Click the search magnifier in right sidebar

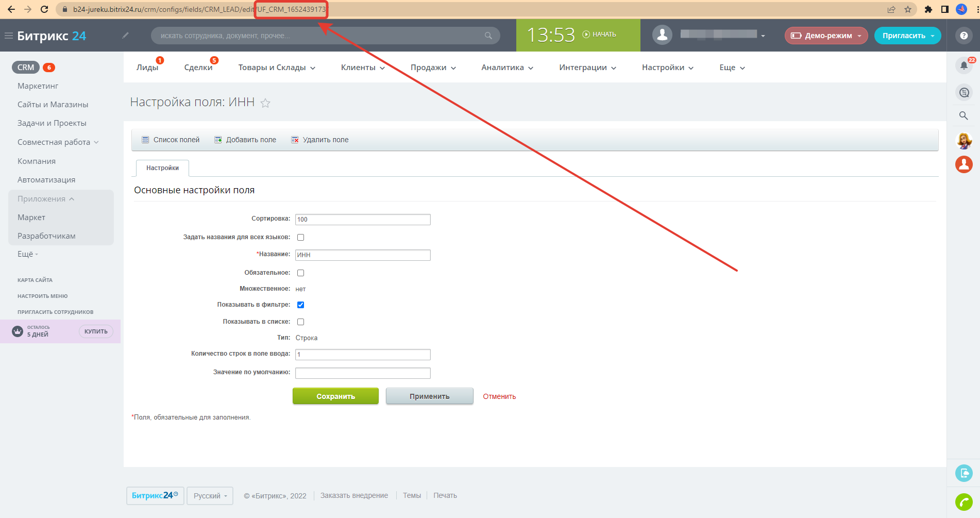(x=964, y=115)
